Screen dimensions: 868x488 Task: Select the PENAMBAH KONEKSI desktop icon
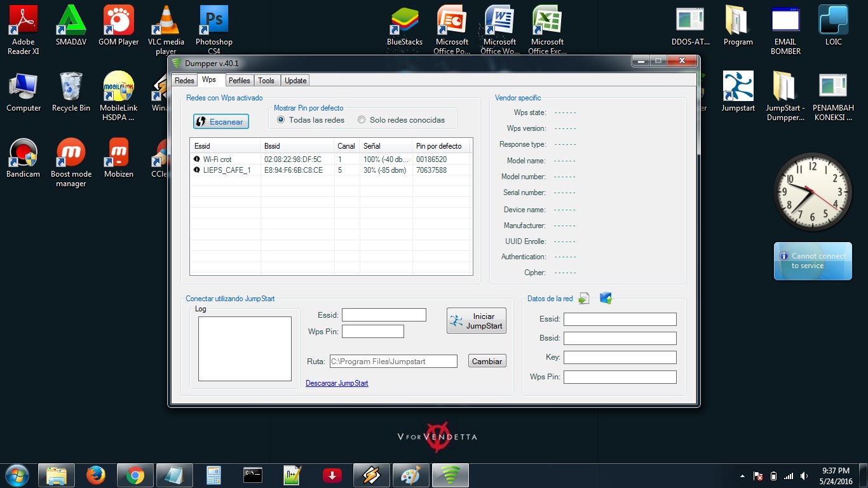[834, 96]
